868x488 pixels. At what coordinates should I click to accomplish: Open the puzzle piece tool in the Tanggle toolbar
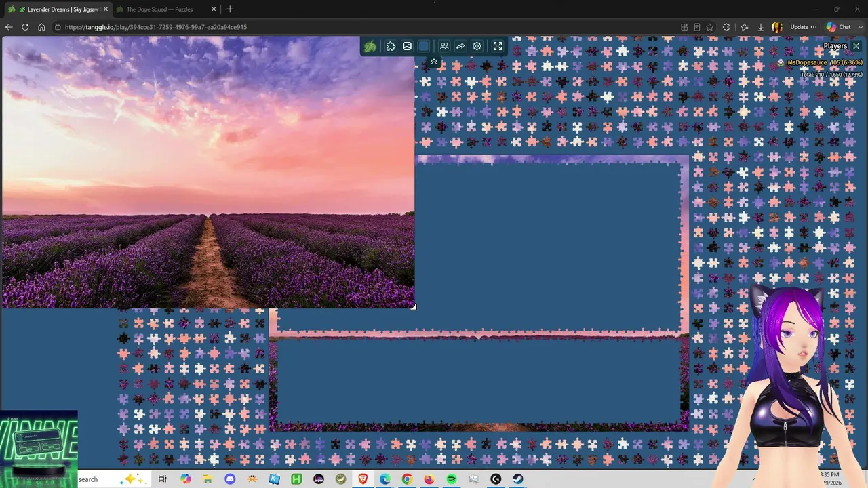[x=391, y=46]
